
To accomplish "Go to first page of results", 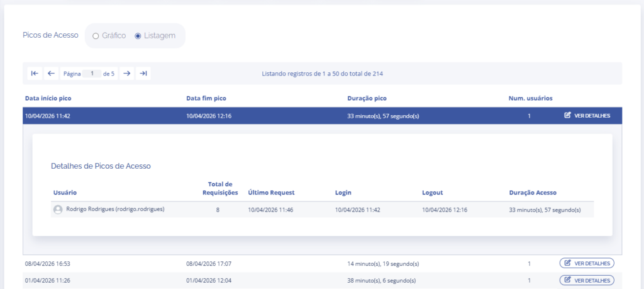I will pyautogui.click(x=35, y=74).
